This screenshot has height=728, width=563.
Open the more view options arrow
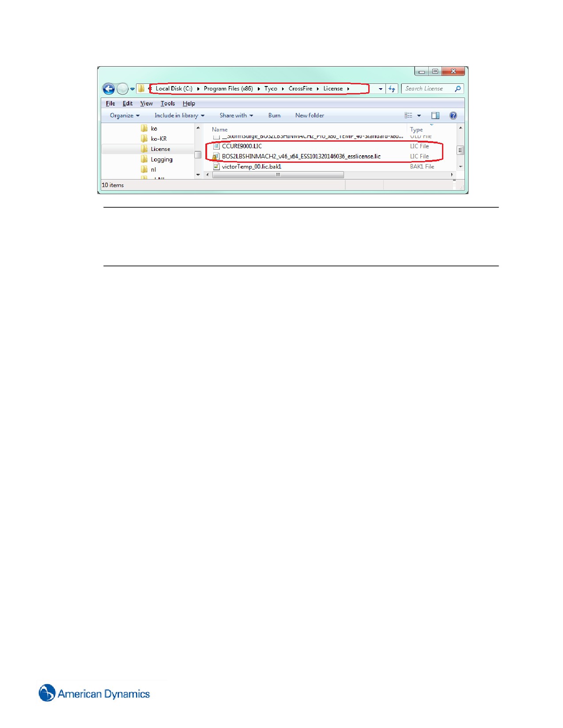(419, 116)
